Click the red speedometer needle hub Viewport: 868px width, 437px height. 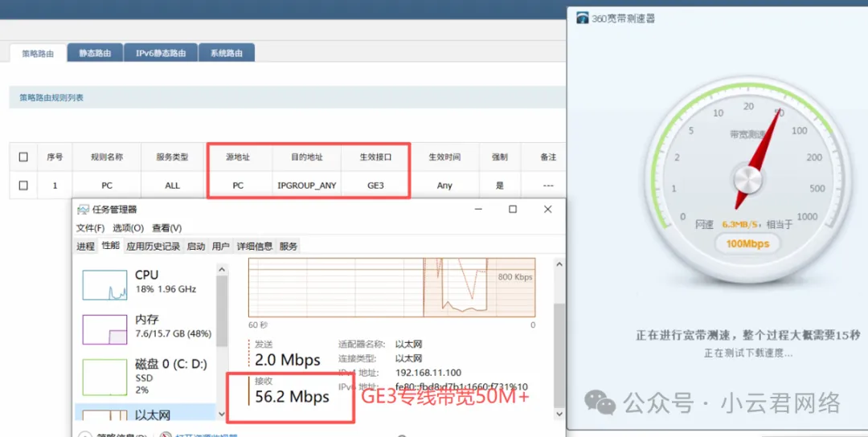748,177
